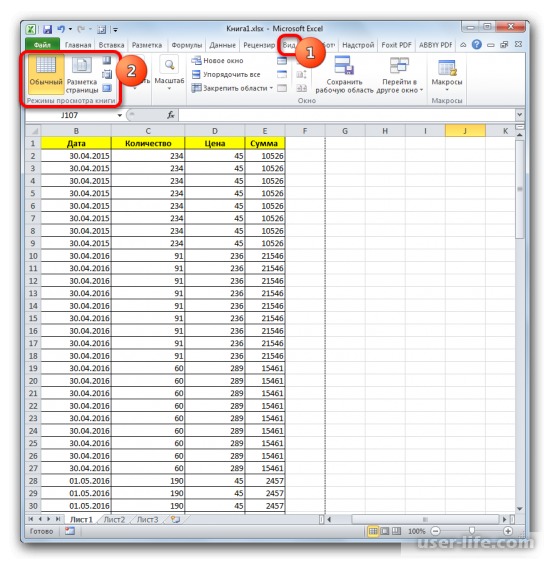Switch to Обычный normal view
This screenshot has height=563, width=550.
point(46,73)
